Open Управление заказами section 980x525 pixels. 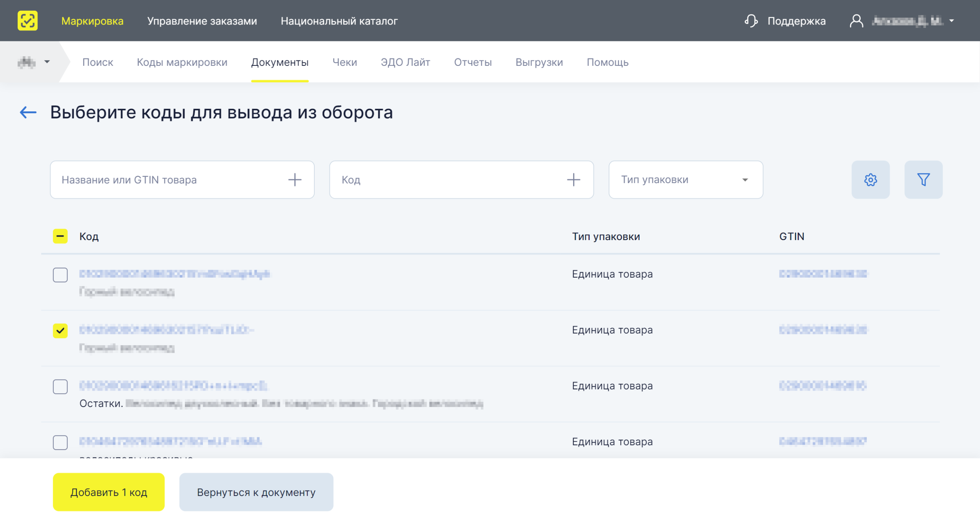coord(202,21)
